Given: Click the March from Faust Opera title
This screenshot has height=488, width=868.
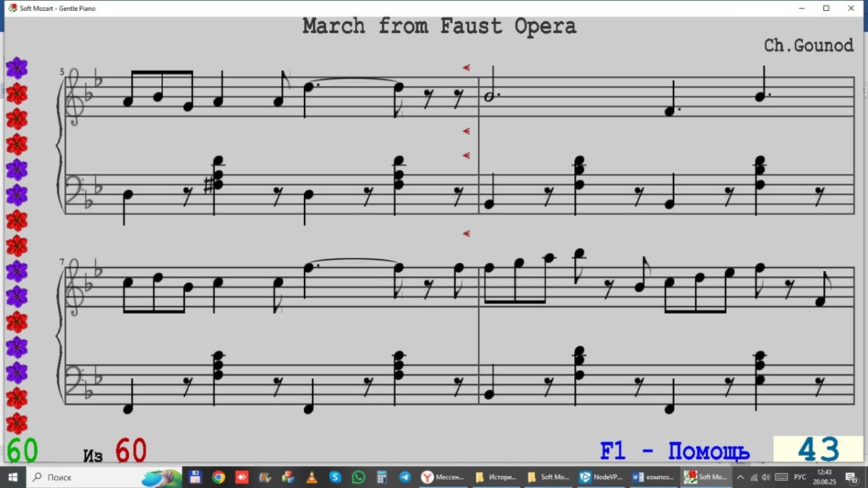Looking at the screenshot, I should [439, 26].
